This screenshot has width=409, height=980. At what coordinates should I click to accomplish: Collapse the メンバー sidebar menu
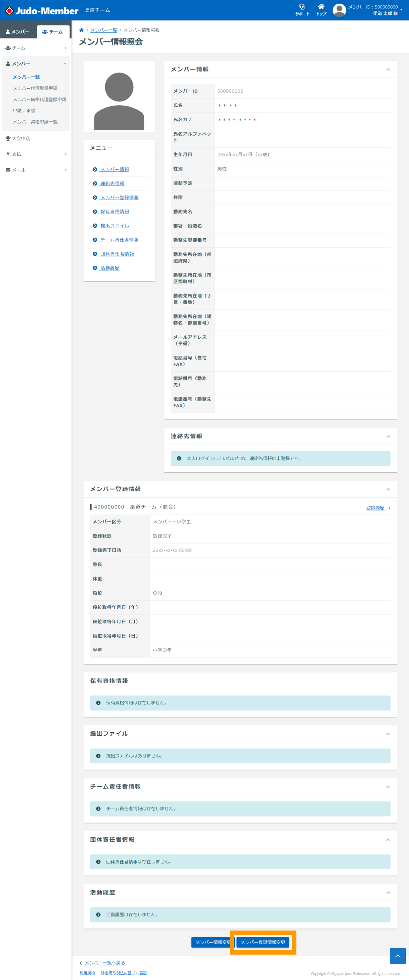pyautogui.click(x=36, y=64)
